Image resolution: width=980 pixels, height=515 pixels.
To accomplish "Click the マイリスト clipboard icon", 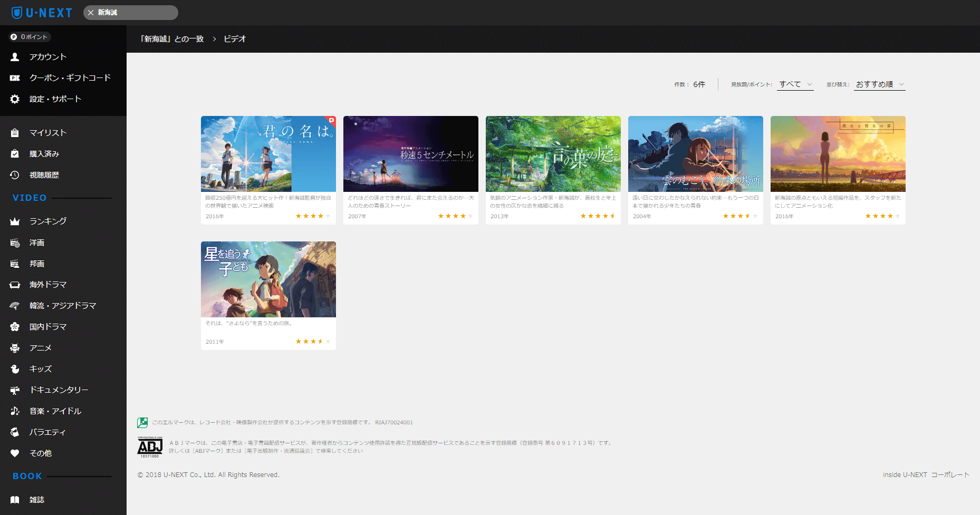I will [15, 133].
